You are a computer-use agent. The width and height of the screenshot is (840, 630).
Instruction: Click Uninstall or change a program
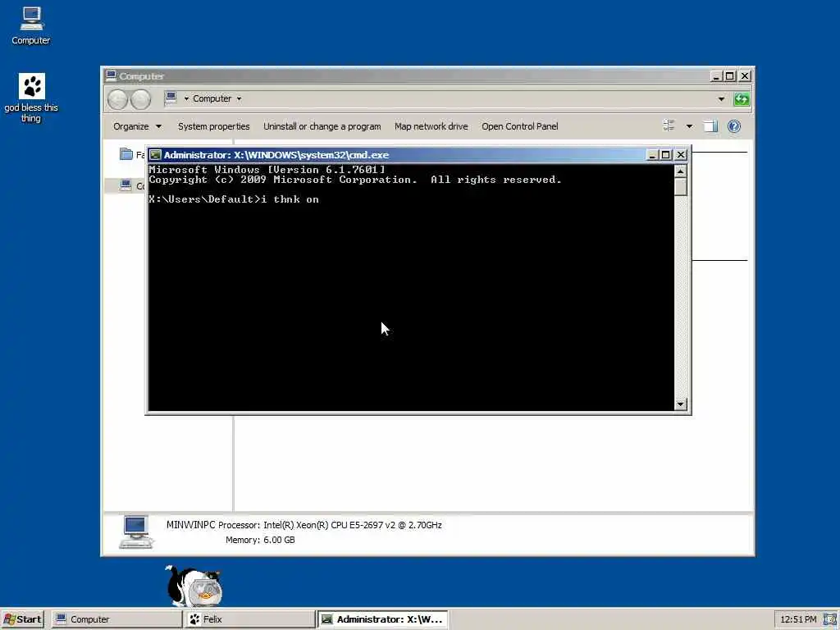[322, 126]
